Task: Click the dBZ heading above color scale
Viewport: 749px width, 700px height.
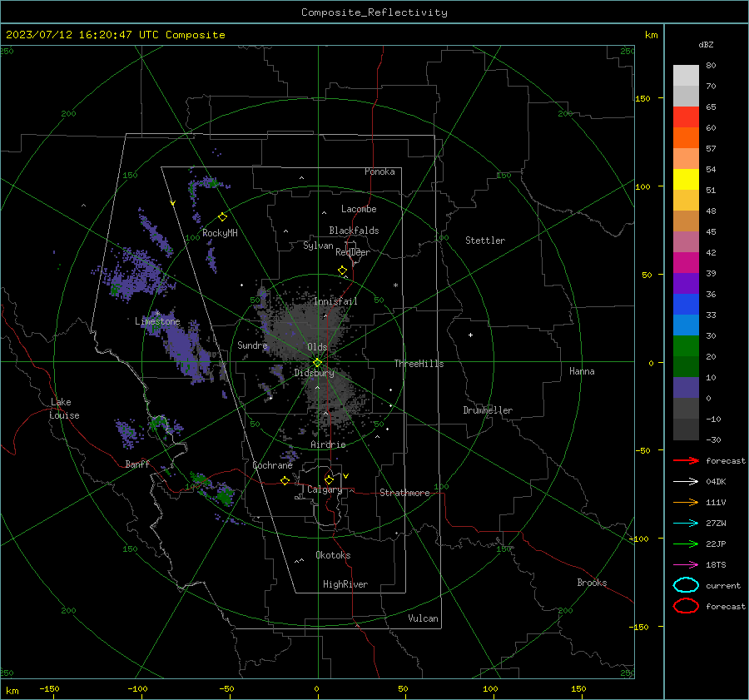Action: pos(706,45)
